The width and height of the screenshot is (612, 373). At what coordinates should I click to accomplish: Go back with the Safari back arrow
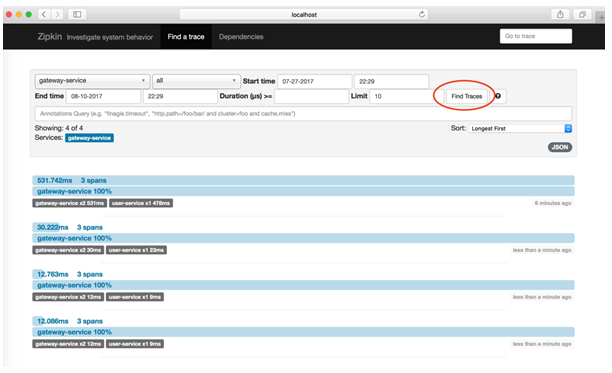pyautogui.click(x=44, y=14)
